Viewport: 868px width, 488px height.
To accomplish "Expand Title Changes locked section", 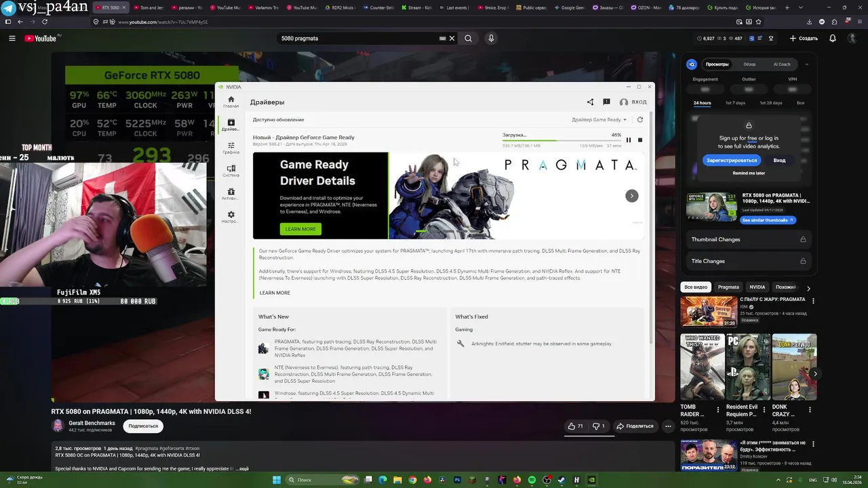I will point(749,261).
